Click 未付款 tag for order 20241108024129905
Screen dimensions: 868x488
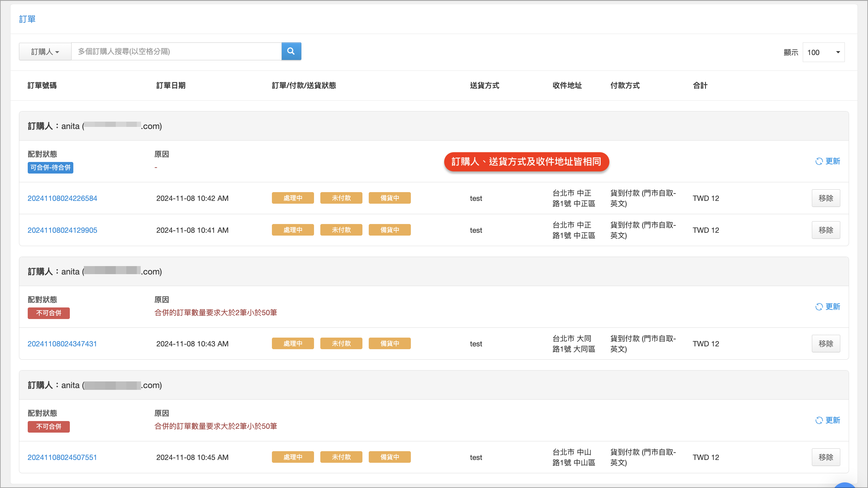pyautogui.click(x=341, y=230)
